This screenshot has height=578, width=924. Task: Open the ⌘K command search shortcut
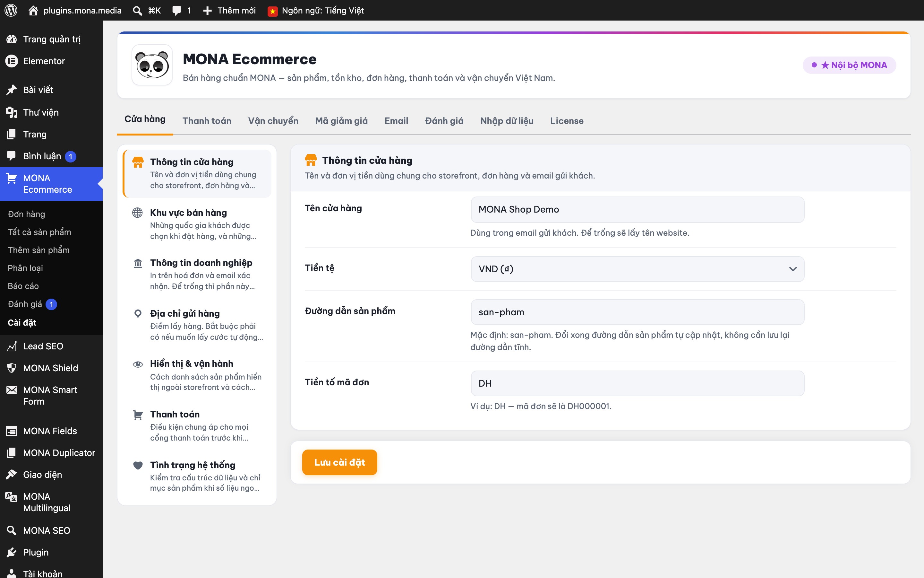(x=154, y=10)
